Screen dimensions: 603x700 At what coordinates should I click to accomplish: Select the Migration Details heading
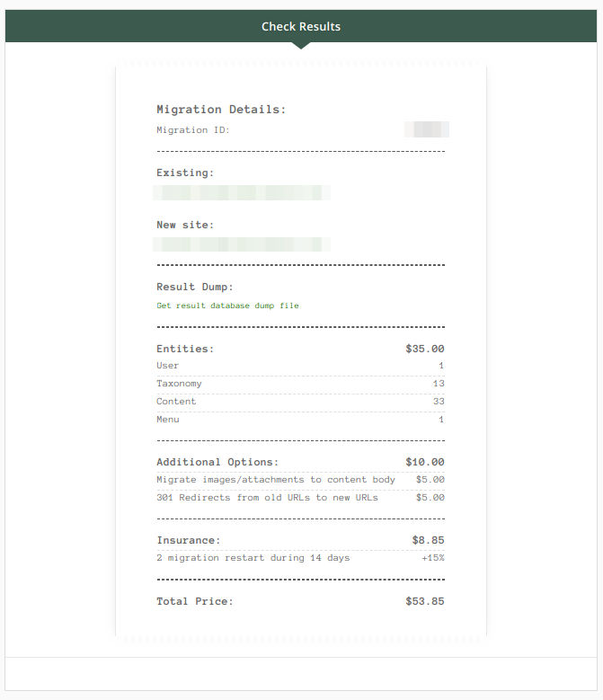tap(221, 110)
